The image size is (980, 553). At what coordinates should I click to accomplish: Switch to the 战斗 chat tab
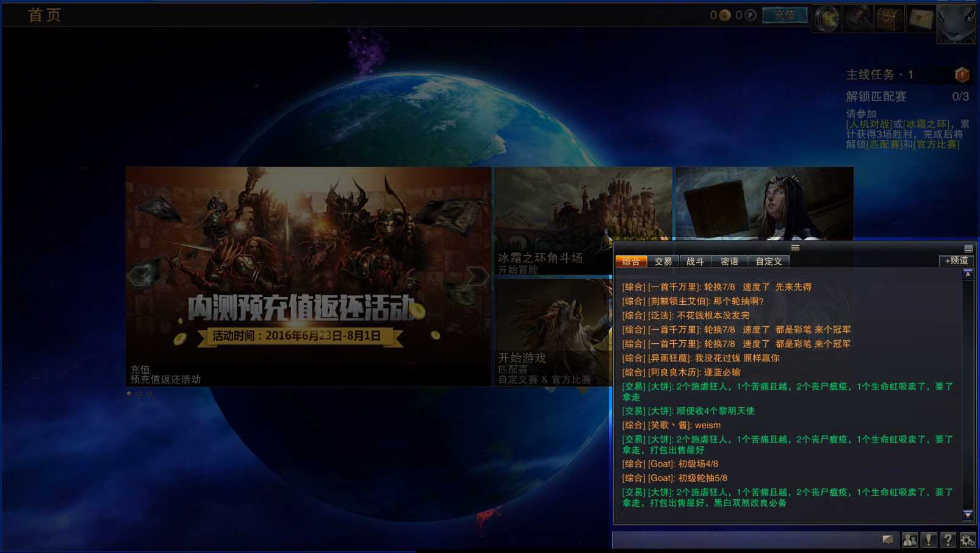click(x=695, y=262)
